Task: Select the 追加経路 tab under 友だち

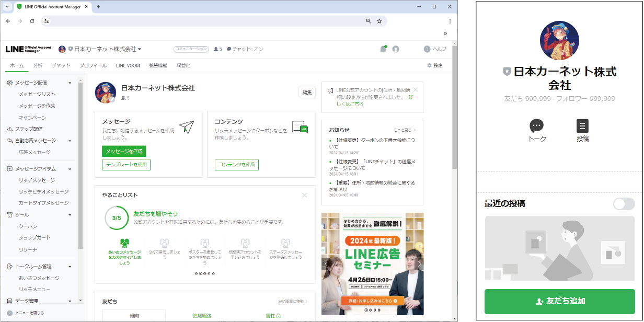Action: click(x=202, y=316)
